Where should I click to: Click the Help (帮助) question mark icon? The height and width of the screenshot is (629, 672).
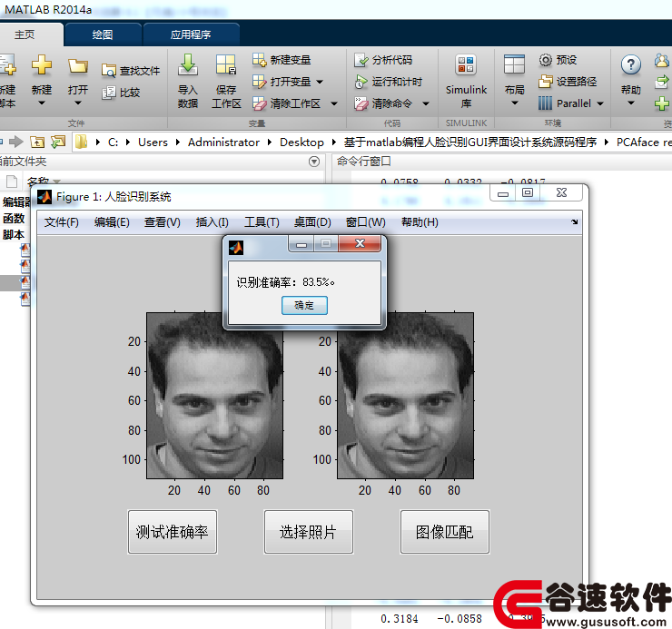[x=631, y=65]
